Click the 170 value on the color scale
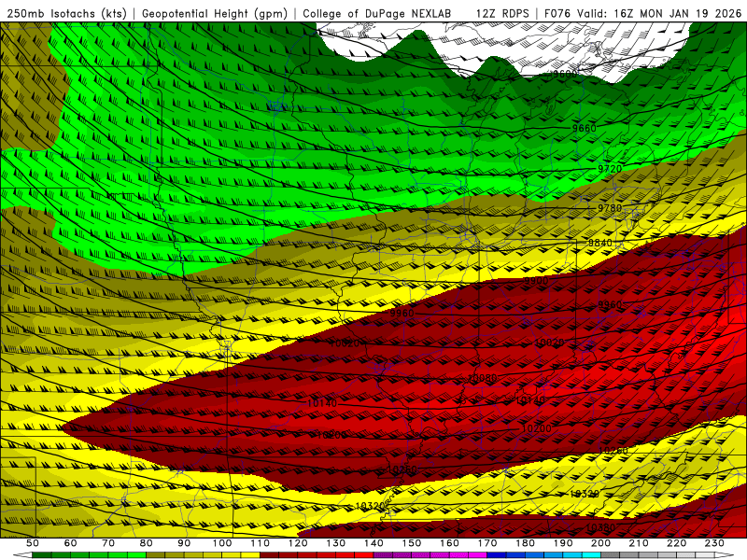This screenshot has width=747, height=560. pos(487,543)
